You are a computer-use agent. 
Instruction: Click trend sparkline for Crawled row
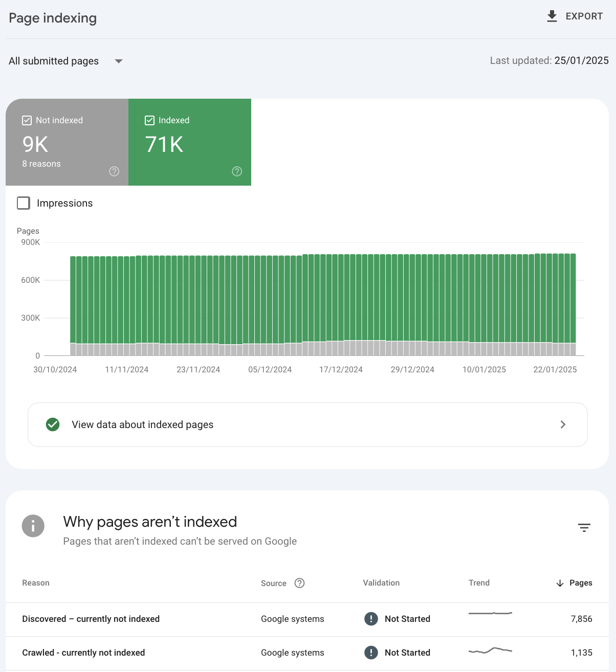[490, 651]
